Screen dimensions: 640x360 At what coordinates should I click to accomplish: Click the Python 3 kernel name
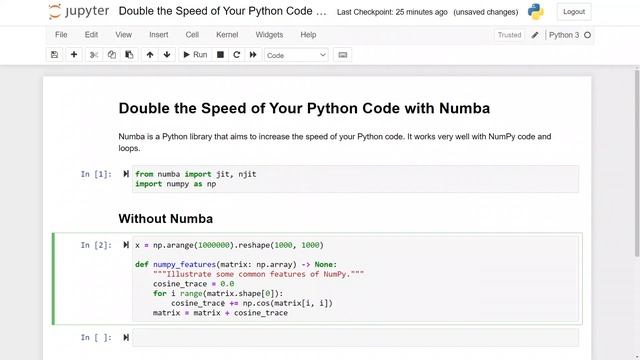[564, 35]
